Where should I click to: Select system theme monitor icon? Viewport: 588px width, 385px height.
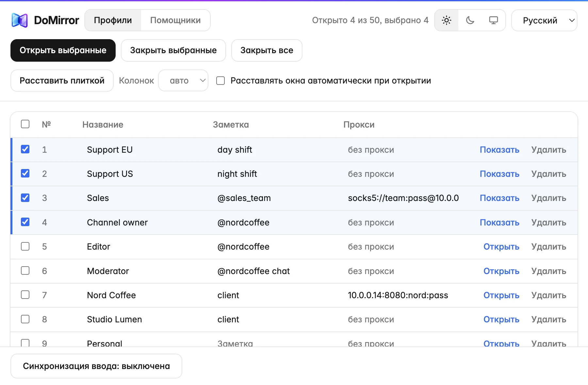pyautogui.click(x=494, y=20)
